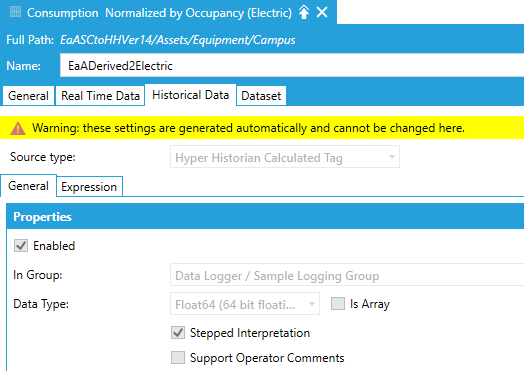Click the In Group field
Viewport: 524px width, 371px height.
tap(347, 275)
